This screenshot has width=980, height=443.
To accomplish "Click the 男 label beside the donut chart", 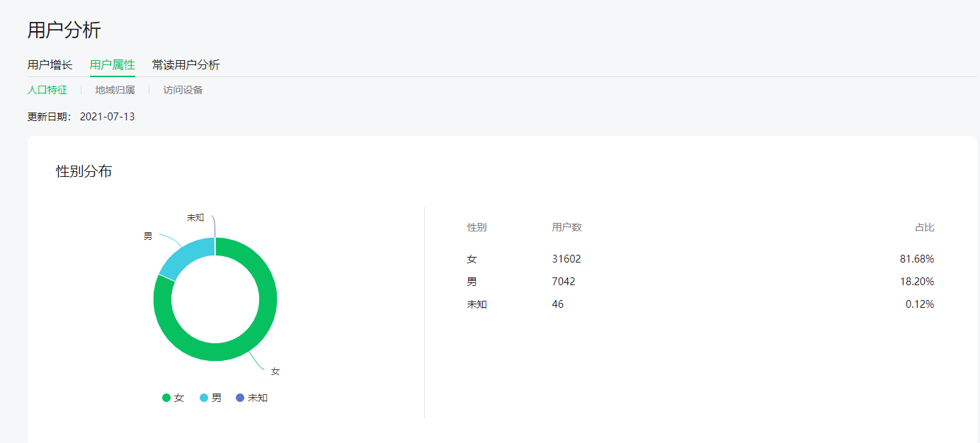I will point(148,236).
